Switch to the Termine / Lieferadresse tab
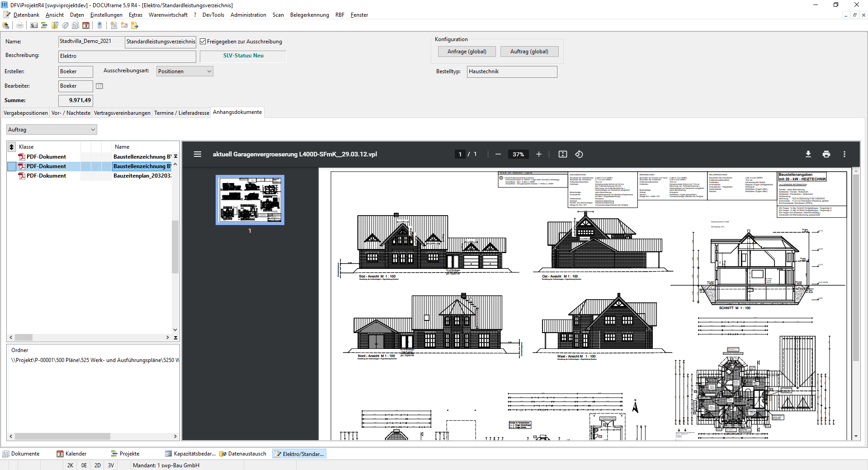 coord(182,113)
